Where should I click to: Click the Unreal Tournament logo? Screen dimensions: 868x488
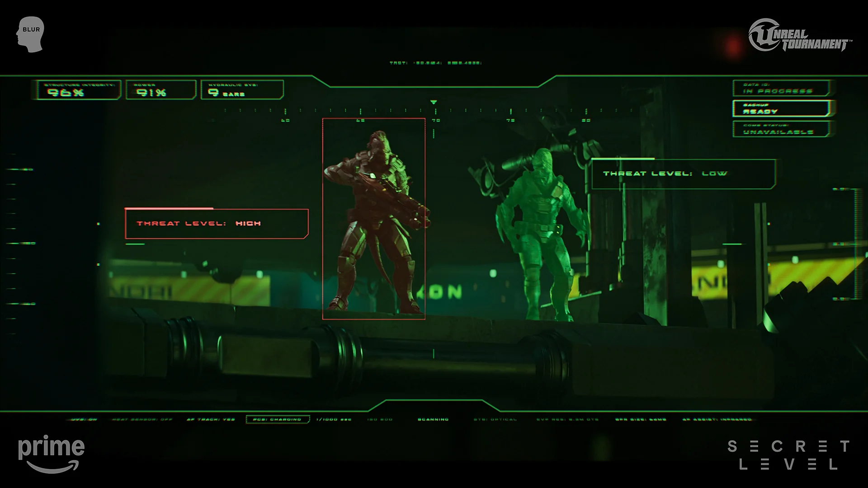(799, 36)
